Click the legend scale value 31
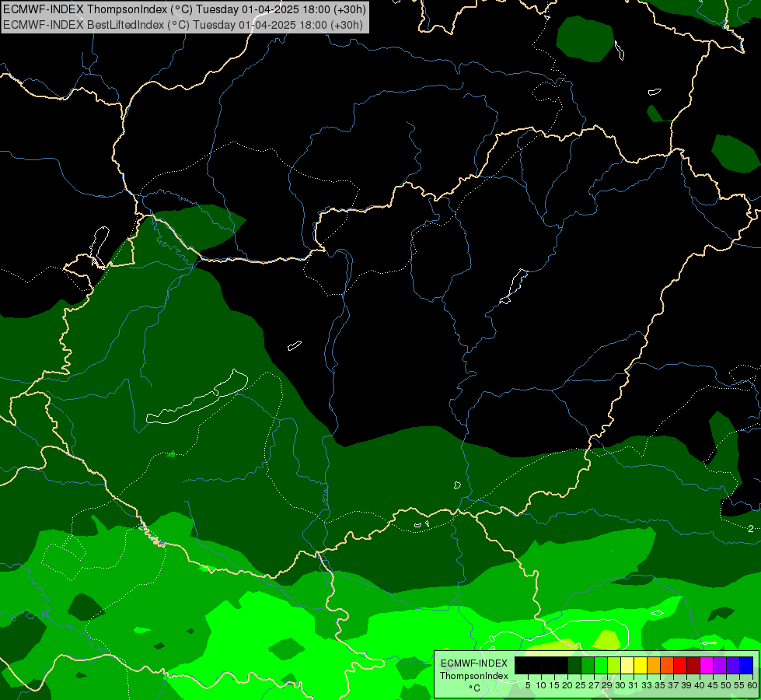Viewport: 761px width, 700px height. click(x=634, y=685)
